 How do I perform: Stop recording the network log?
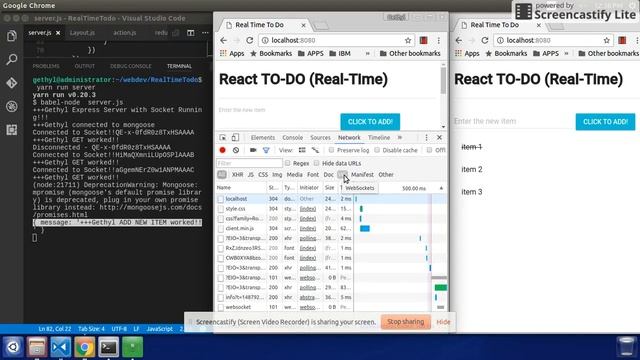click(x=222, y=150)
